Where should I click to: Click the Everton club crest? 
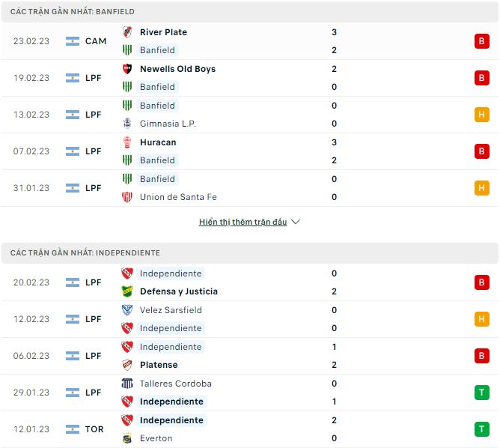click(126, 438)
